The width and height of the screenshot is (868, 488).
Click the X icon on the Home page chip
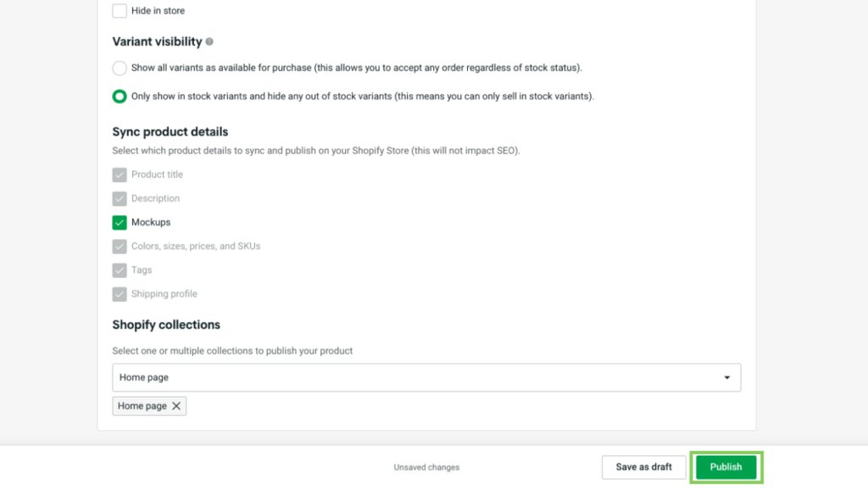tap(175, 406)
